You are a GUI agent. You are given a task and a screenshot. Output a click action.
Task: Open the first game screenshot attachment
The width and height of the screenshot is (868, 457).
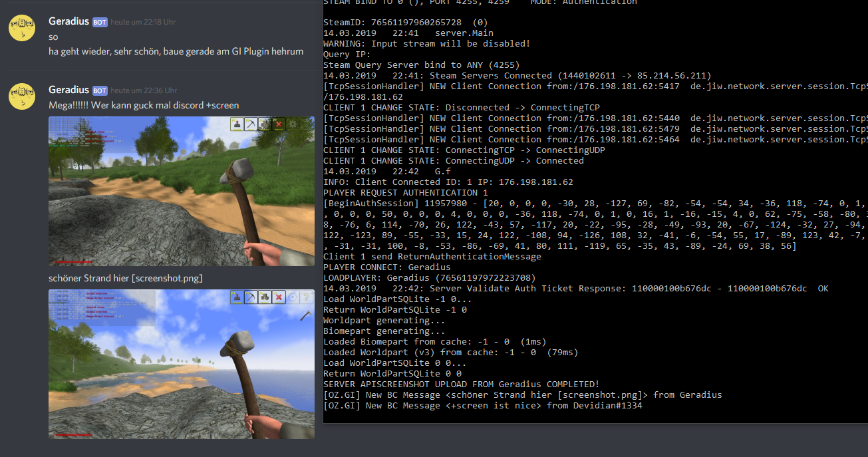coord(182,200)
